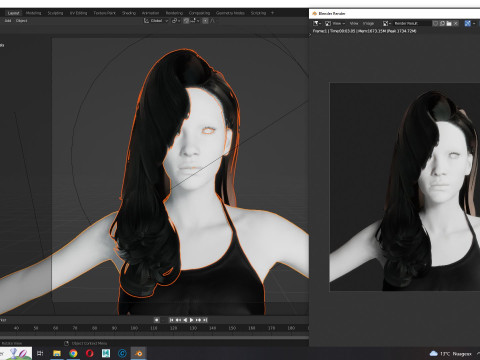Open File Explorer from the taskbar
Viewport: 480px width, 360px height.
[x=57, y=353]
